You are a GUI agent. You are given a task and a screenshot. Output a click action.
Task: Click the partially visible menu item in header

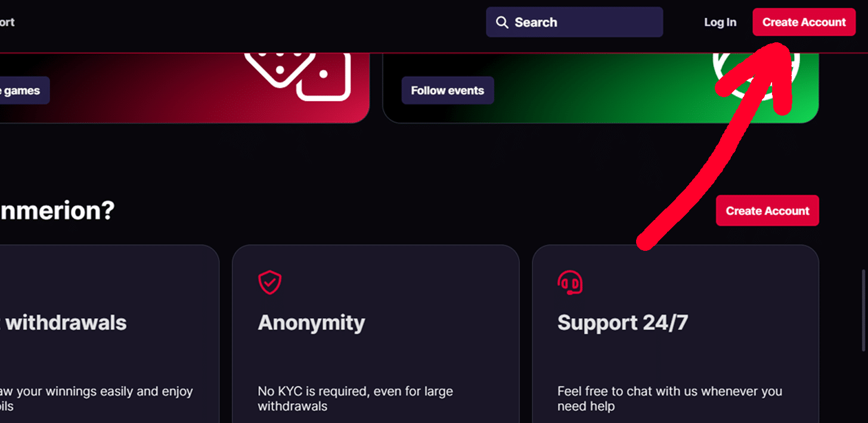(x=7, y=22)
